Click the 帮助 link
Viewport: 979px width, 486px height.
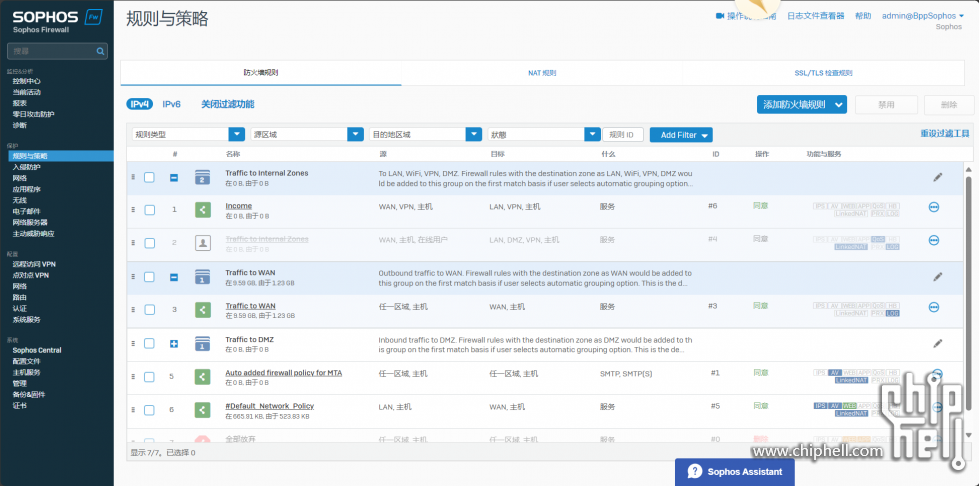tap(863, 16)
